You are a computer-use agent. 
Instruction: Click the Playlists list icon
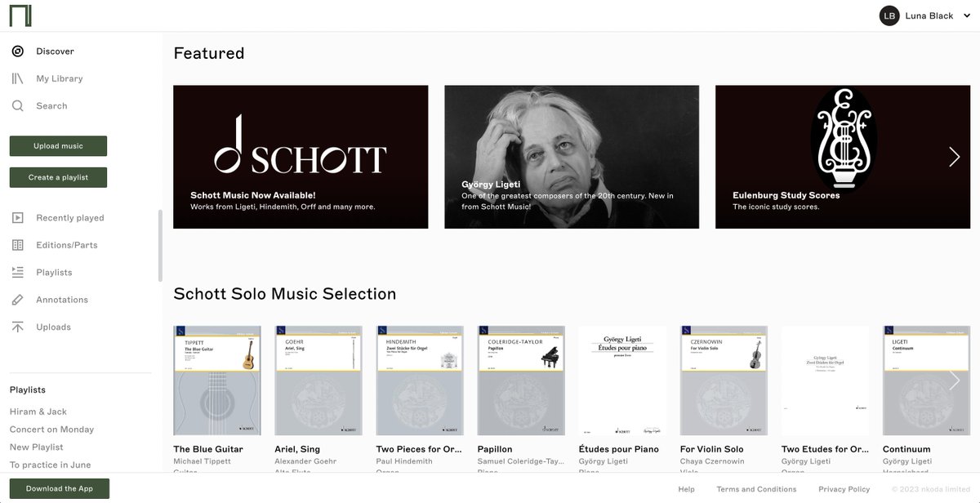tap(18, 272)
